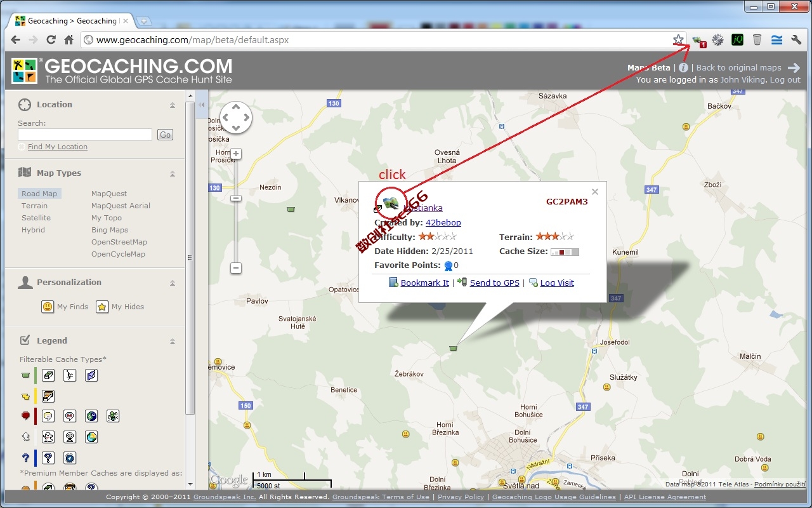This screenshot has width=812, height=508.
Task: Open the browser wrench menu
Action: click(796, 40)
